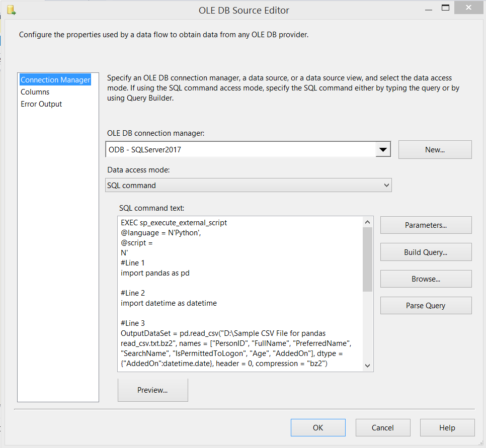Open the Error Output page
This screenshot has width=486, height=448.
click(x=41, y=104)
